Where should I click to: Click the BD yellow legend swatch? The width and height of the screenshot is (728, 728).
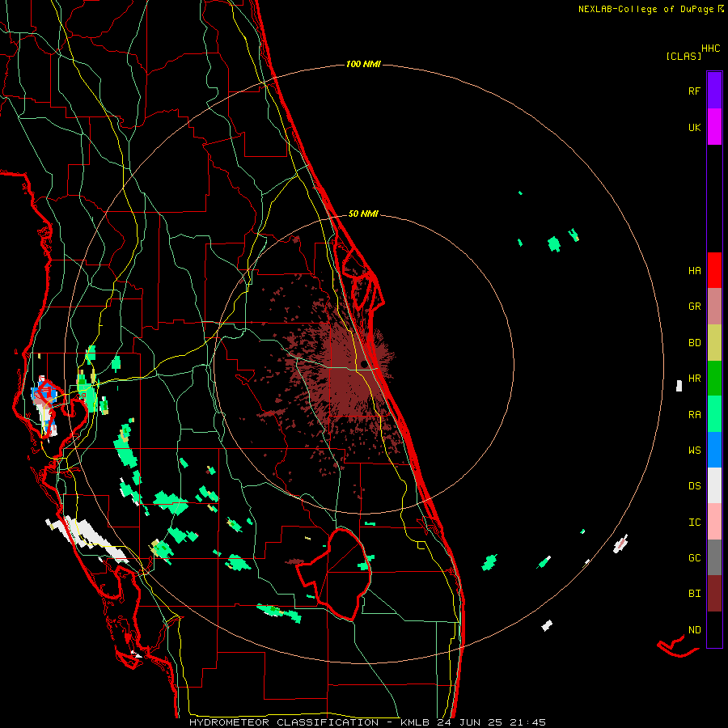[714, 343]
